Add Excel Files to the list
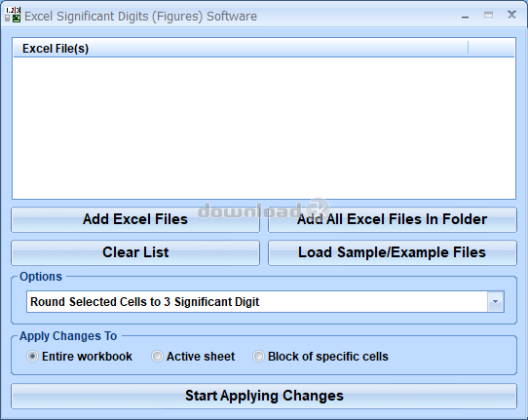The height and width of the screenshot is (420, 528). [x=135, y=219]
